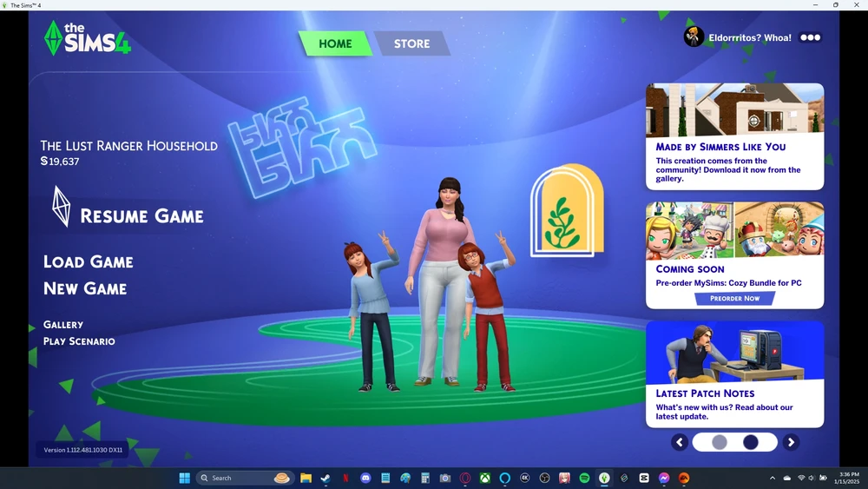
Task: Go to previous news page arrow
Action: [680, 442]
